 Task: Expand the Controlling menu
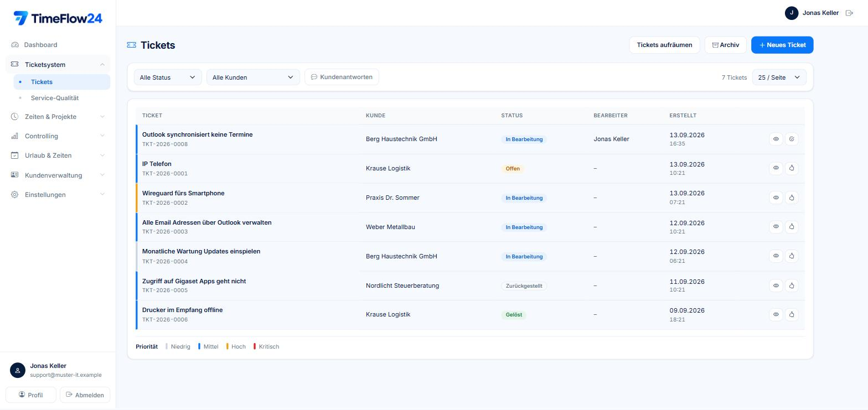point(58,136)
